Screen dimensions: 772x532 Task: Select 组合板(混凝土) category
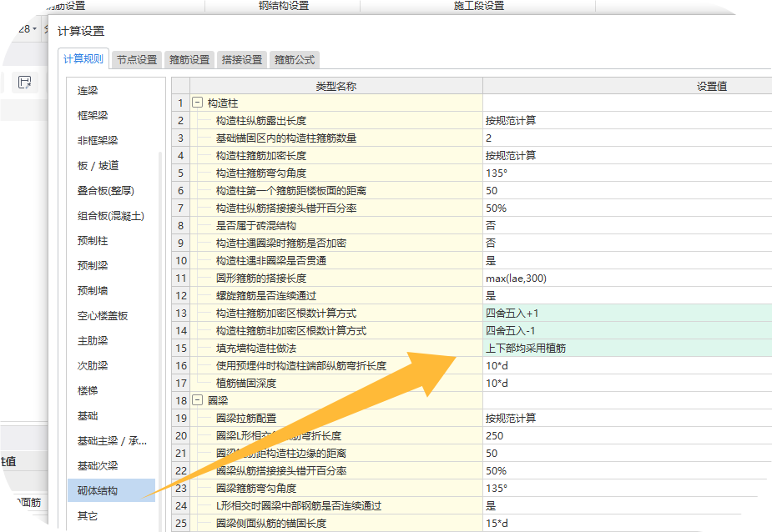(x=111, y=216)
